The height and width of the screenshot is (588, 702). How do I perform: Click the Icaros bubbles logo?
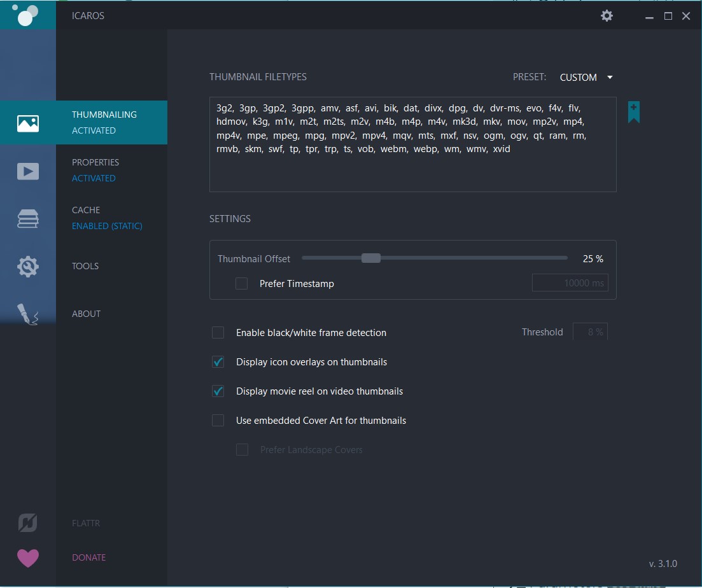(x=27, y=15)
